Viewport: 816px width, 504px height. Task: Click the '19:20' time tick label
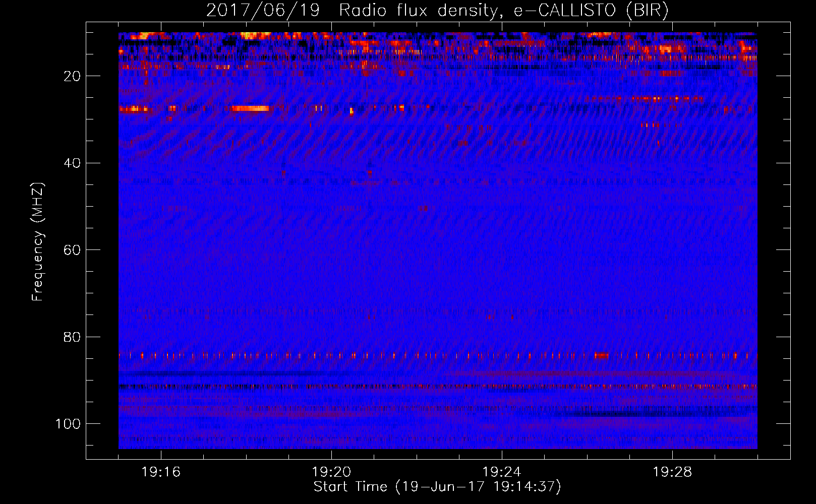[331, 472]
